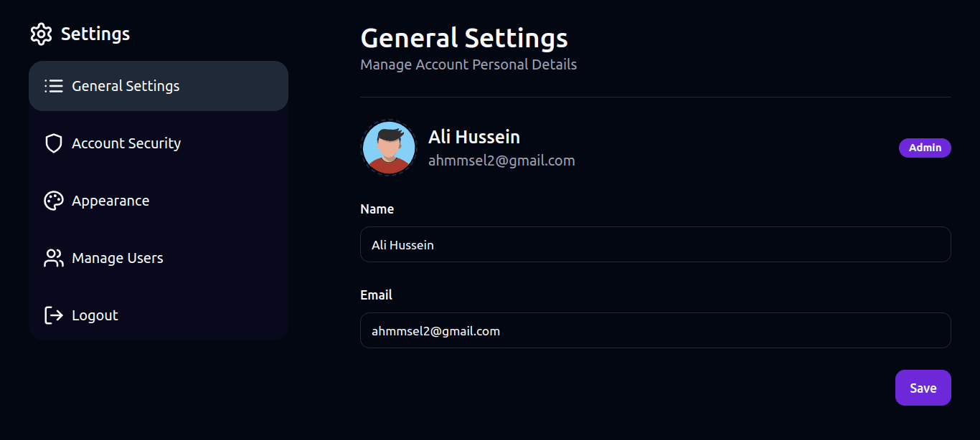Open the General Settings menu item
Viewport: 980px width, 440px height.
coord(159,86)
